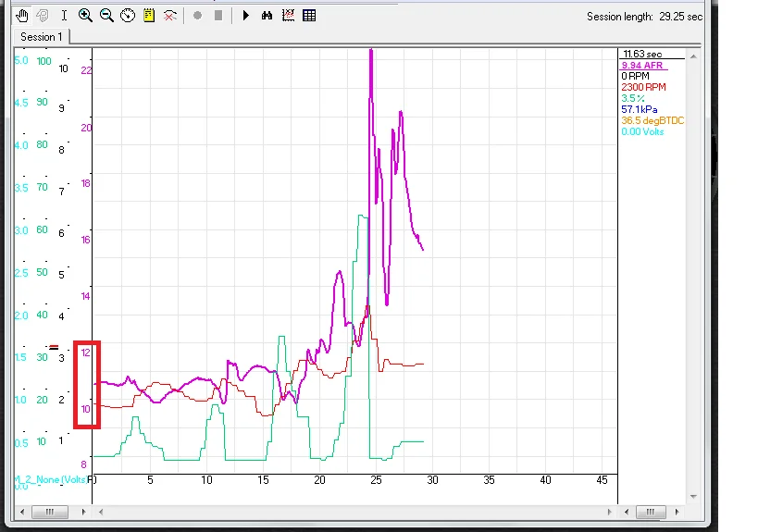Open the scatter plot chart icon
The image size is (758, 532).
pos(288,16)
